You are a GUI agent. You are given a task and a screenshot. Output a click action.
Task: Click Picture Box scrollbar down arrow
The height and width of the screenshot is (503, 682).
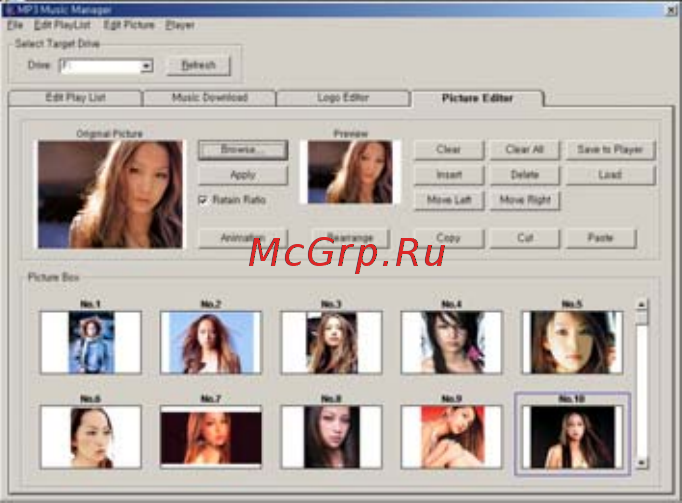(641, 463)
